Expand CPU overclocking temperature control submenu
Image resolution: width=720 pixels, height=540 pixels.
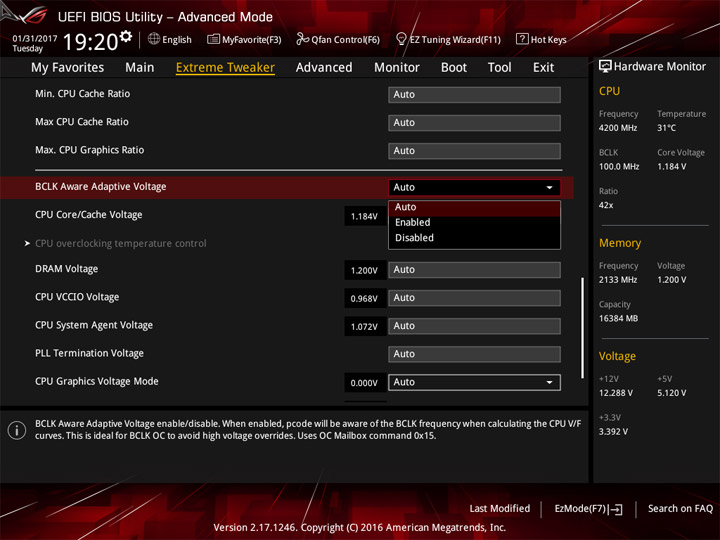[x=120, y=243]
